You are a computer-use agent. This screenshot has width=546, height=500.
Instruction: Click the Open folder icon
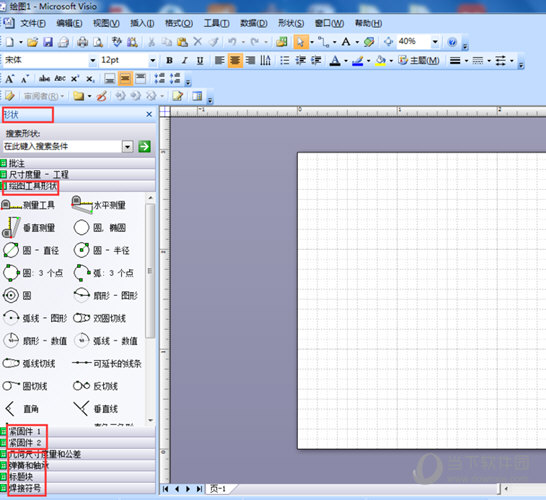click(32, 42)
